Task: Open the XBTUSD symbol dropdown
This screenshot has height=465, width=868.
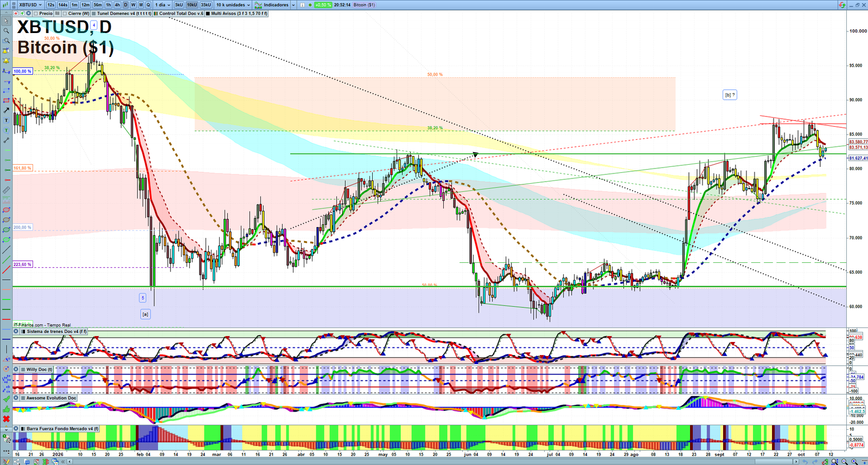Action: 30,5
